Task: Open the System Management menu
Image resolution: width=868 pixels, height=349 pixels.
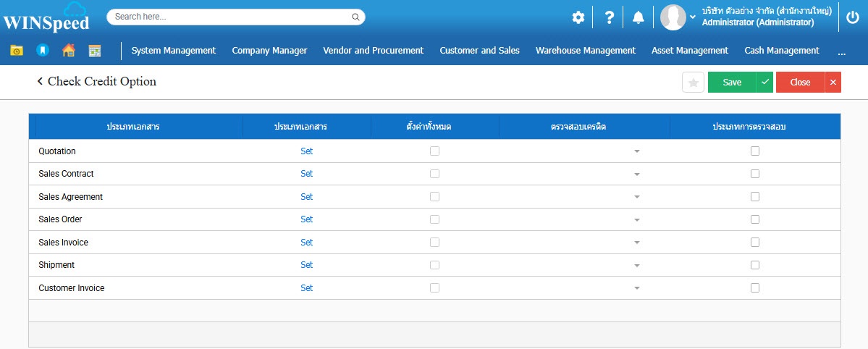Action: point(173,51)
